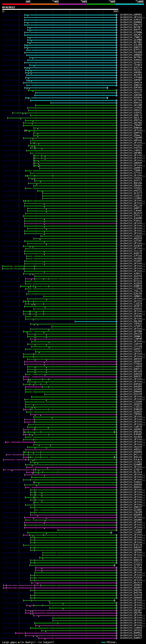The height and width of the screenshot is (644, 146).
Task: Select UniRef100_A3GH31 hit label
Action: (131, 113)
